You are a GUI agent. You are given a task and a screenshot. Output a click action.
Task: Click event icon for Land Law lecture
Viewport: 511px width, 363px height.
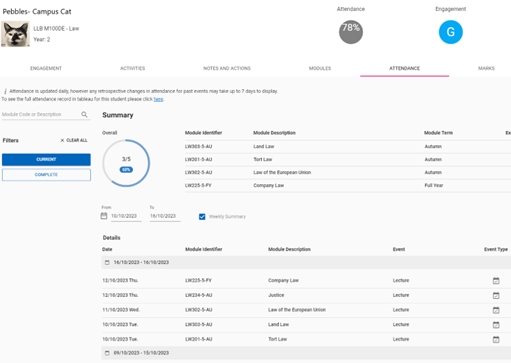[496, 325]
